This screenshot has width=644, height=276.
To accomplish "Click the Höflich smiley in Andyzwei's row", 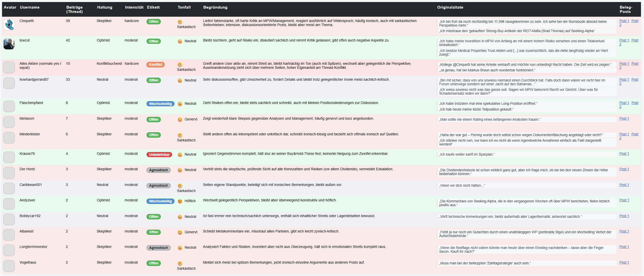I will (x=180, y=201).
